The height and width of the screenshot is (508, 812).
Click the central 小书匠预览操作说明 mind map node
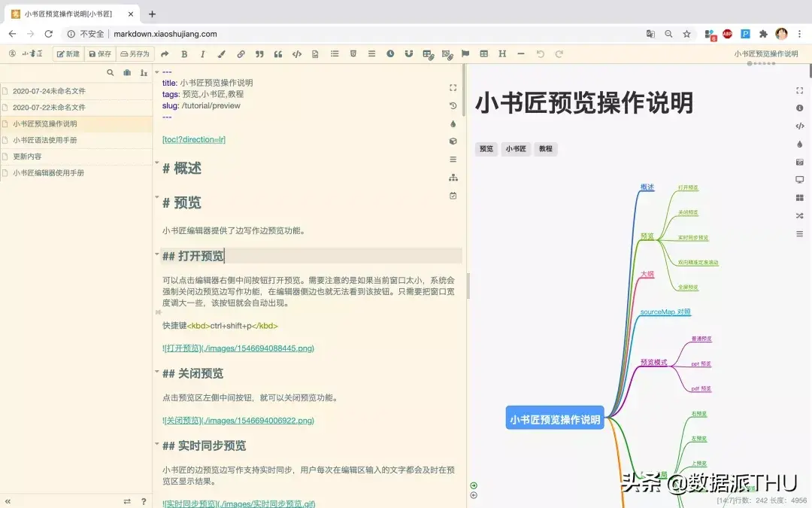click(555, 418)
